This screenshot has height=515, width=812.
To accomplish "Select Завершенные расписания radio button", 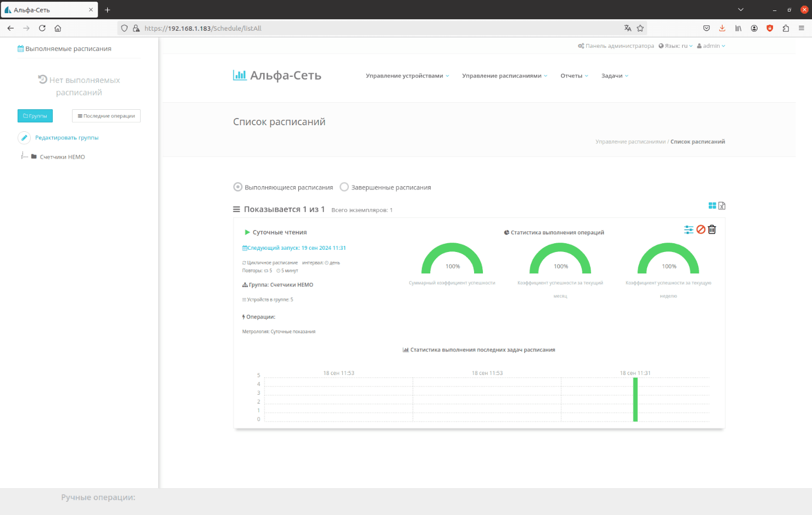I will coord(344,187).
